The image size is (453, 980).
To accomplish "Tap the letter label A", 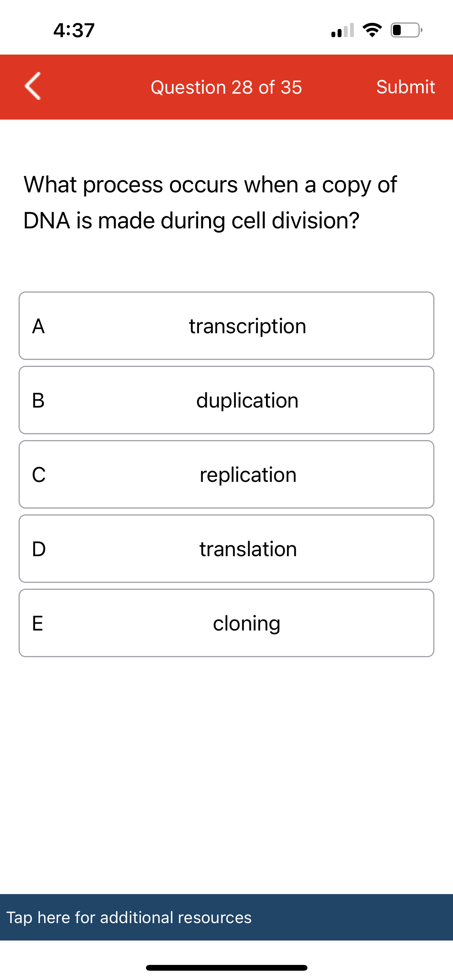I will point(39,326).
